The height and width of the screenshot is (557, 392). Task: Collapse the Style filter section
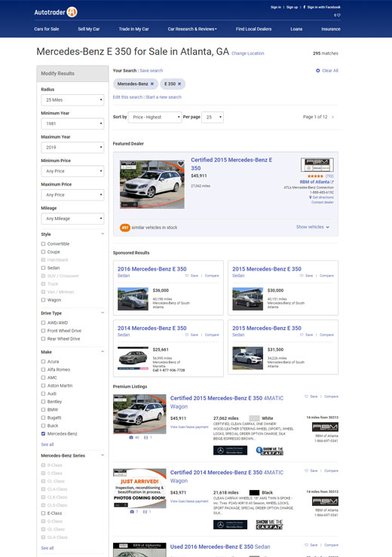[x=103, y=234]
